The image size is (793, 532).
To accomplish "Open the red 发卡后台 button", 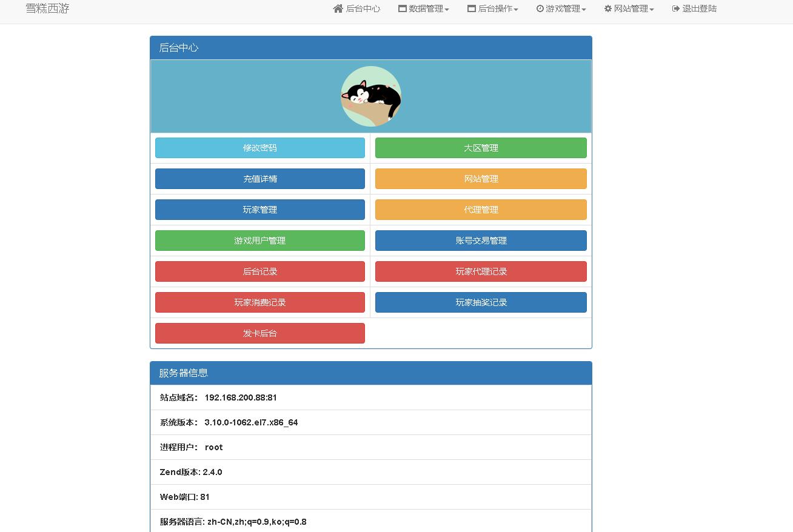I will tap(260, 333).
